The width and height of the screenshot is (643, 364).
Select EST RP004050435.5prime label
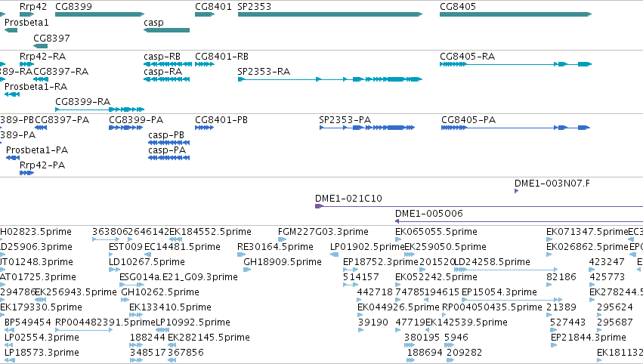[492, 307]
